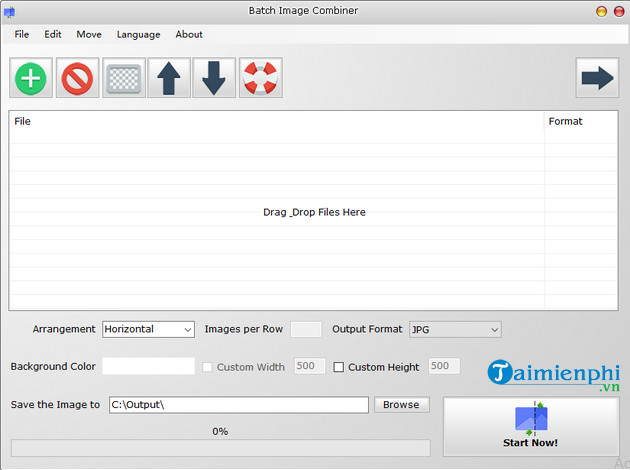This screenshot has width=630, height=470.
Task: Pick the Background Color swatch
Action: coord(148,366)
